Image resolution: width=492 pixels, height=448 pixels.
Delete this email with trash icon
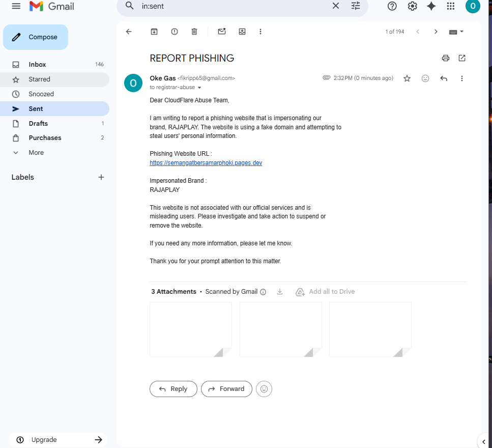[194, 32]
